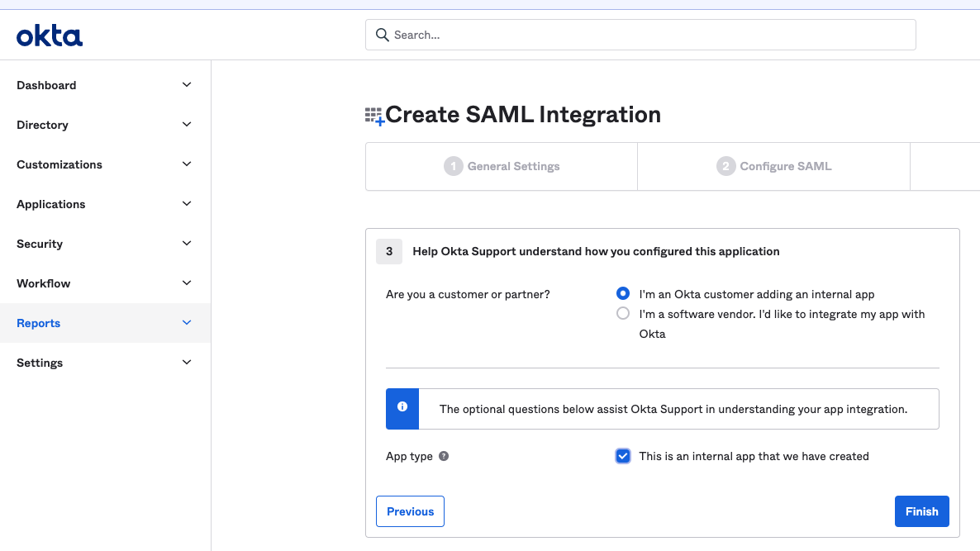Focus the Search input field
Image resolution: width=980 pixels, height=551 pixels.
[640, 35]
